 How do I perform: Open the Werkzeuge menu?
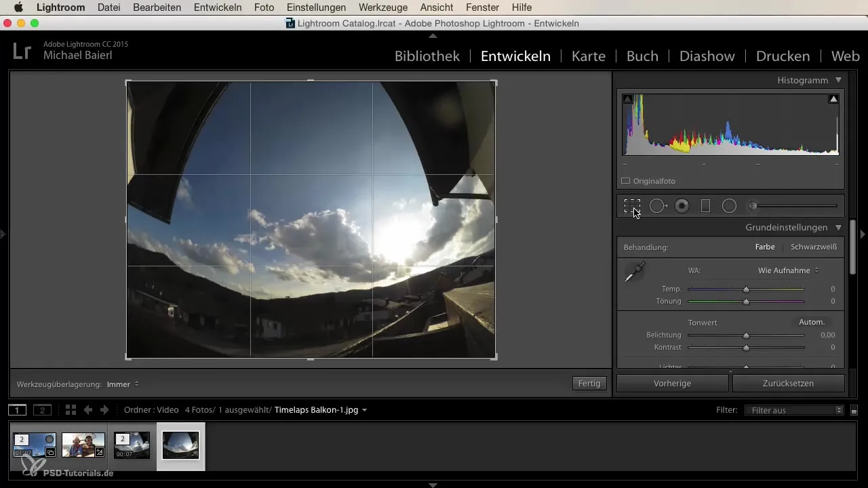(x=383, y=7)
